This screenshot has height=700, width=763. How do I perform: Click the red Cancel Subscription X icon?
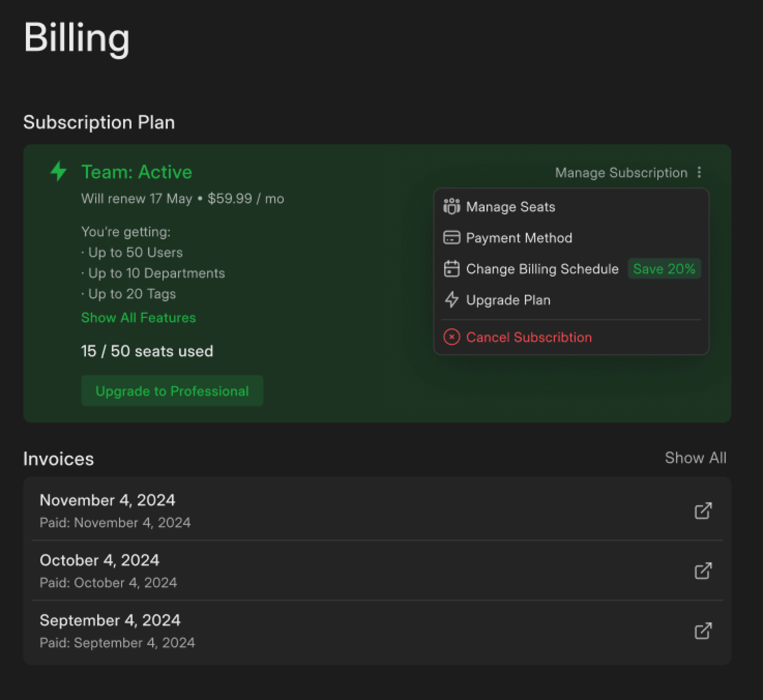[x=451, y=337]
